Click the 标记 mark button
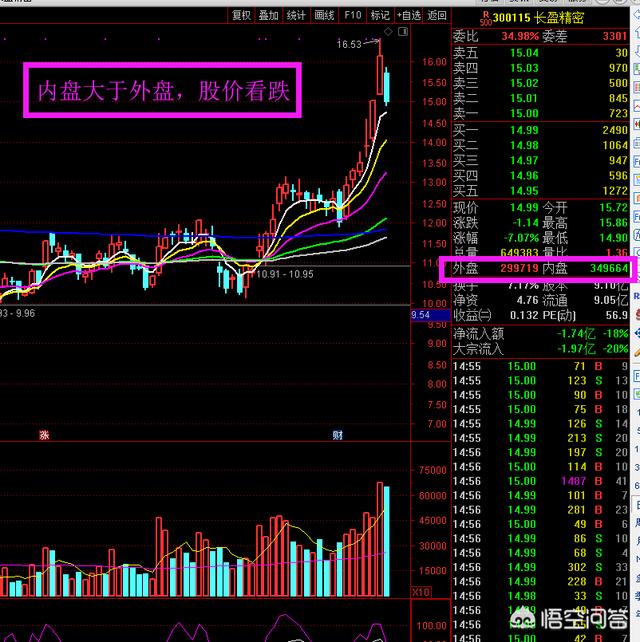 pyautogui.click(x=380, y=15)
